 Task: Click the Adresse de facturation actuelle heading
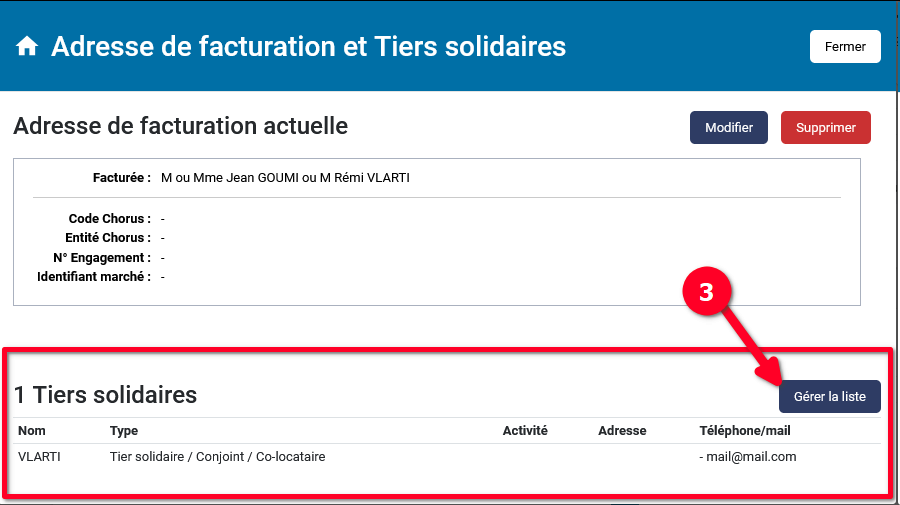point(181,126)
